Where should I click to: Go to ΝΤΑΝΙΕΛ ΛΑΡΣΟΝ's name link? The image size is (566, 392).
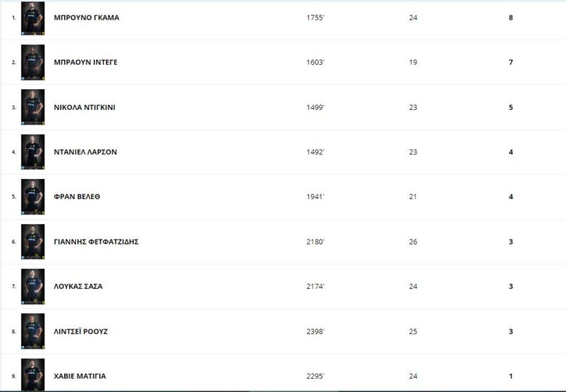click(85, 153)
